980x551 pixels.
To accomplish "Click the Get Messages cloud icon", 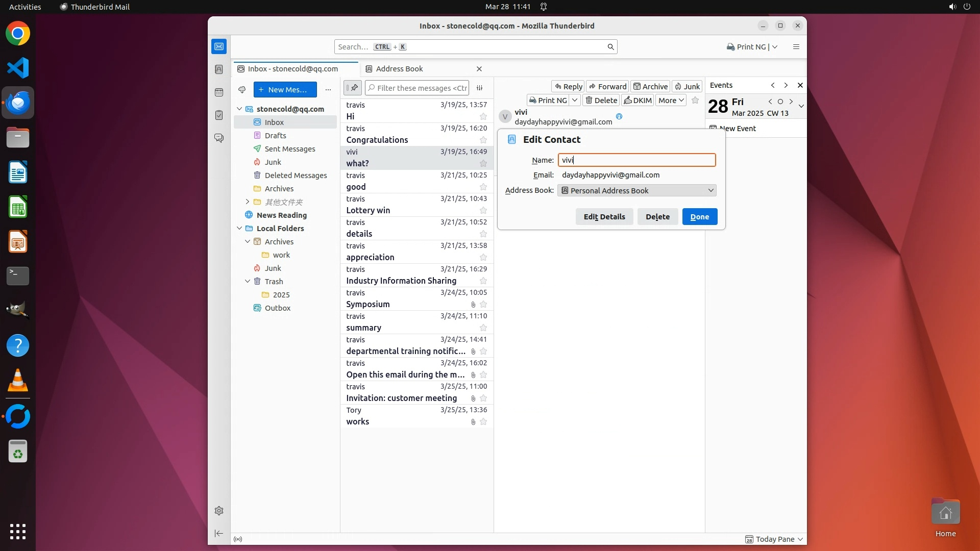I will point(242,90).
